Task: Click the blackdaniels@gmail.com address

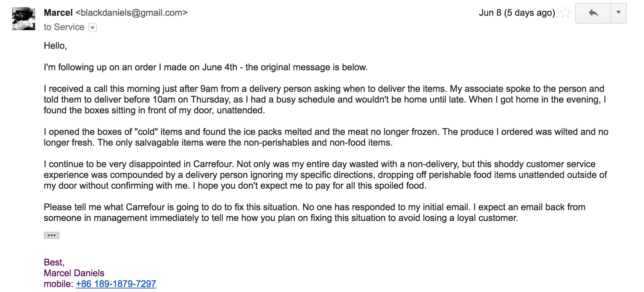Action: (x=131, y=13)
